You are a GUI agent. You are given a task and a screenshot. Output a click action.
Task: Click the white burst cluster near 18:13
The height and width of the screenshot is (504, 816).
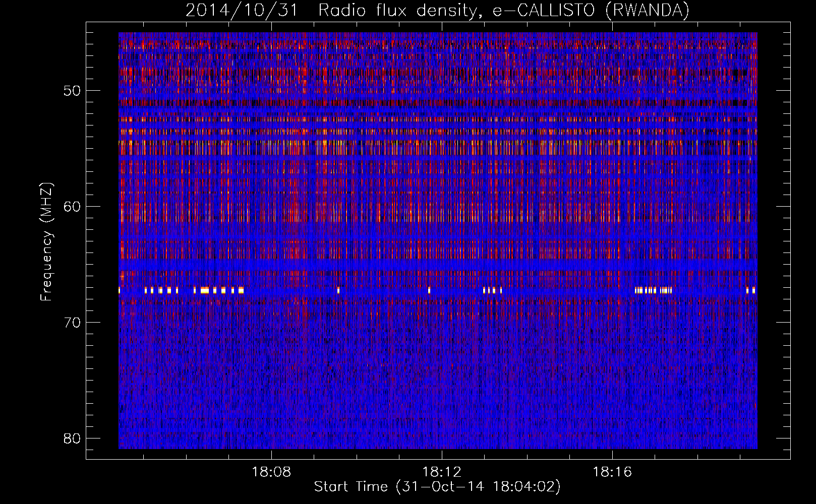492,290
